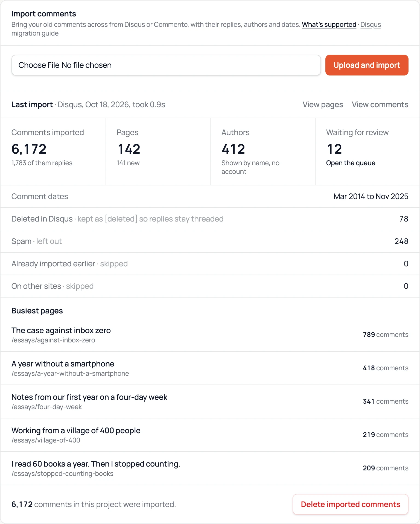Click "Notes from our first year on a four-day week"
Image resolution: width=420 pixels, height=524 pixels.
89,397
